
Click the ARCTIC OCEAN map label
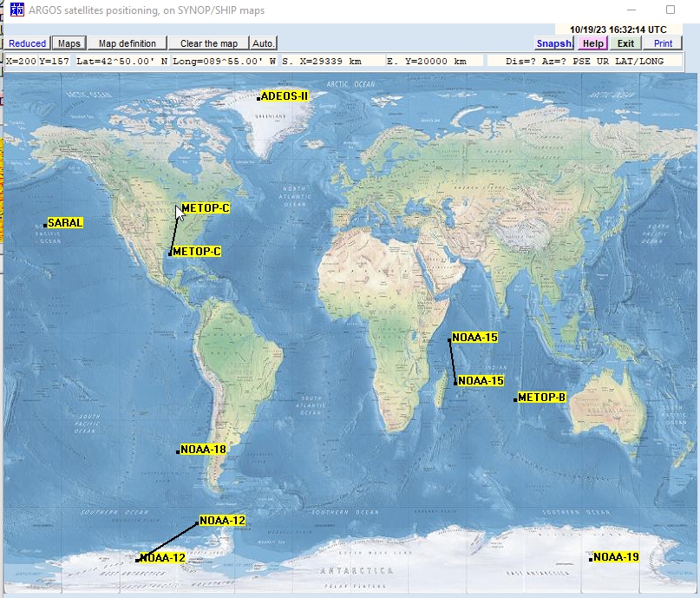point(351,84)
